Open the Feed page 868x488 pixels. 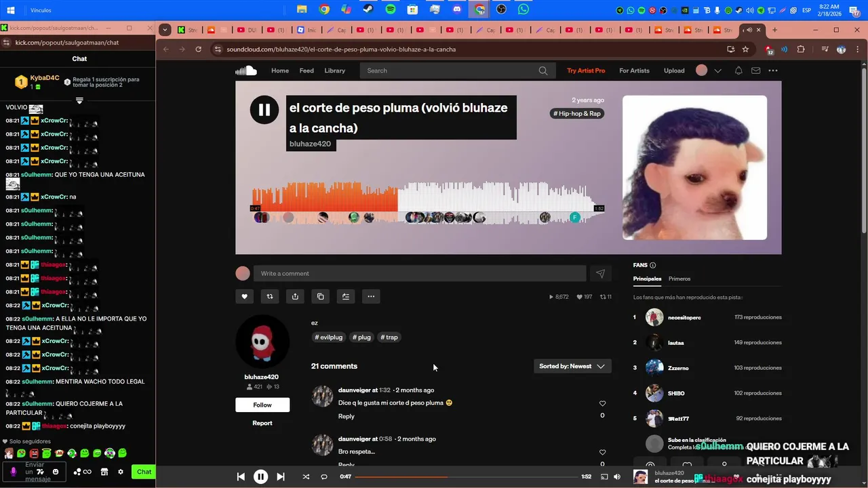click(307, 70)
